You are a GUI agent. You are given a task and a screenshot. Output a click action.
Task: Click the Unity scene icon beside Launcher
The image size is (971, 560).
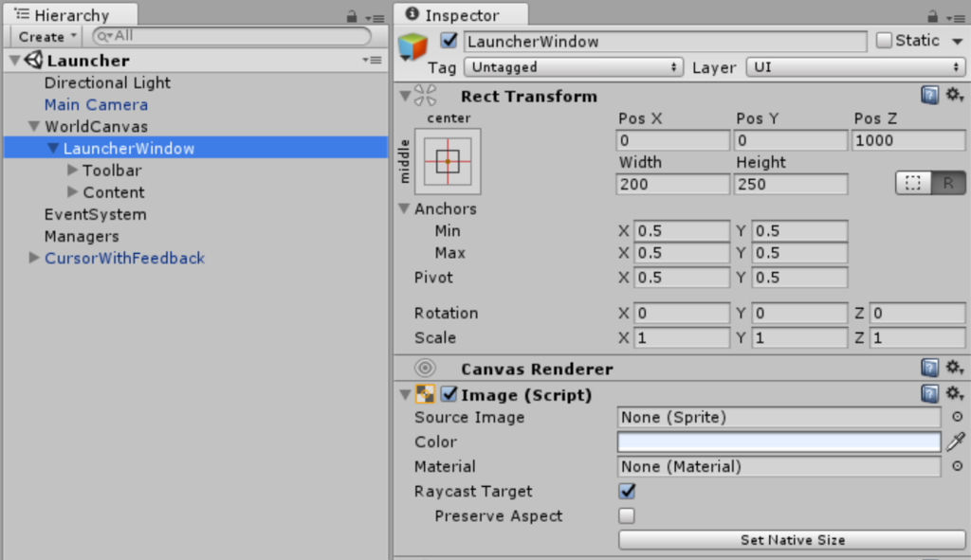point(34,60)
